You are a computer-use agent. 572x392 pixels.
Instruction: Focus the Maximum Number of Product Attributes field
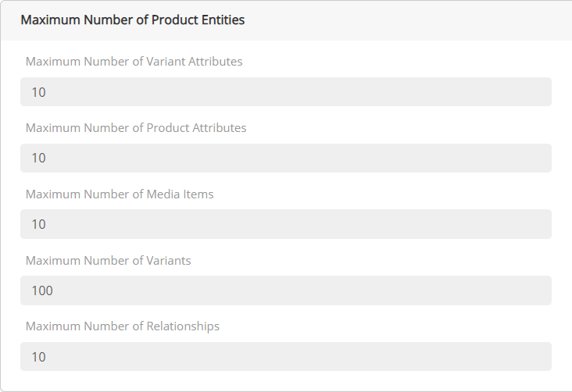[286, 158]
